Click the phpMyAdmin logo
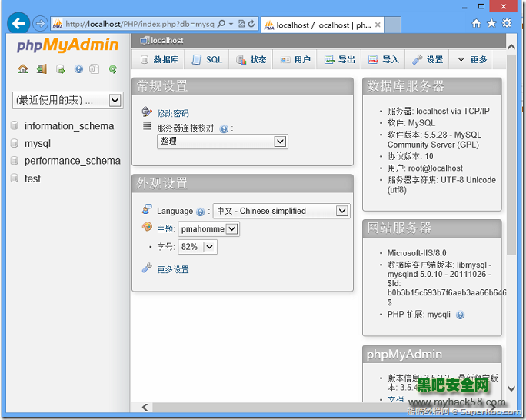Image resolution: width=526 pixels, height=420 pixels. pos(68,45)
